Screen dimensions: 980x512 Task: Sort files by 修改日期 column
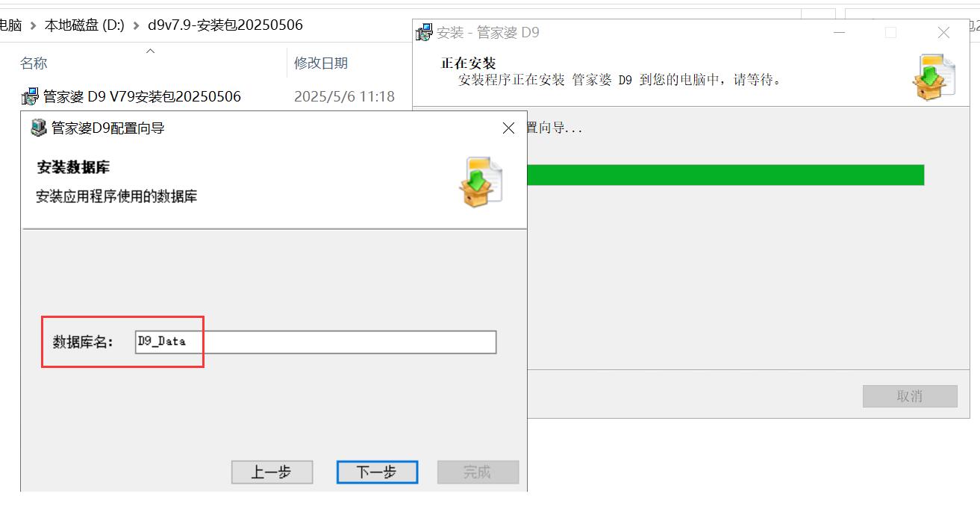[321, 63]
